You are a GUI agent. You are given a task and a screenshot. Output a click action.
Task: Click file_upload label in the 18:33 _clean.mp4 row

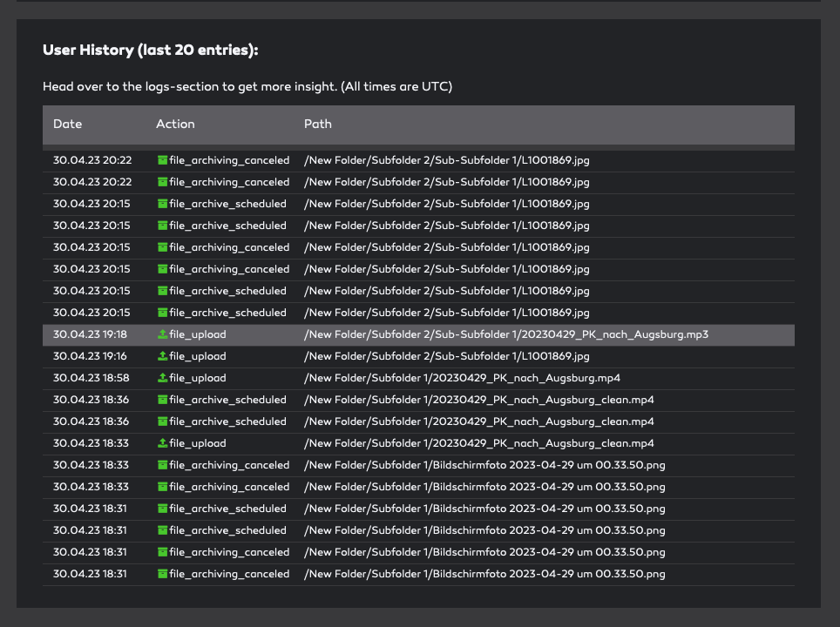[x=198, y=443]
